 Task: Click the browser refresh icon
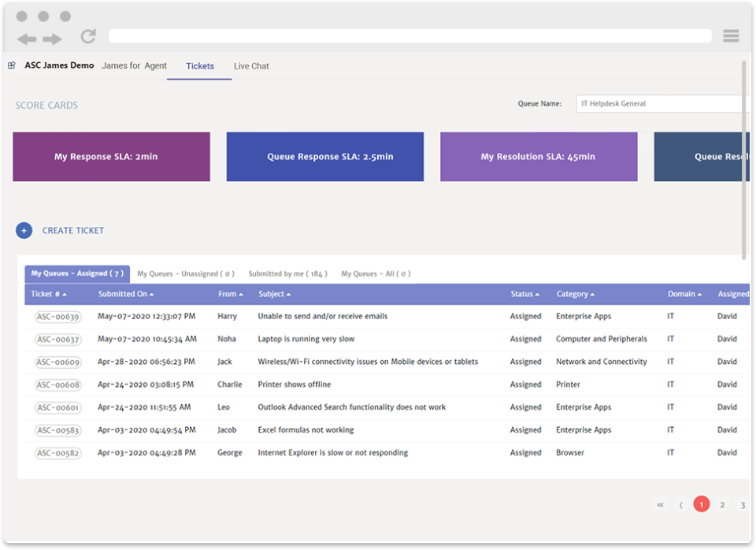pos(87,35)
